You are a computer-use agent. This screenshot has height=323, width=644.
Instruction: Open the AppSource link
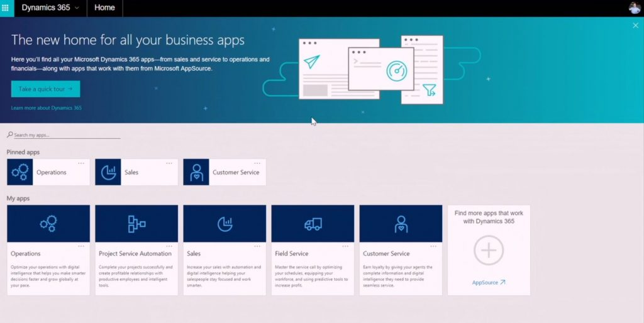click(489, 282)
